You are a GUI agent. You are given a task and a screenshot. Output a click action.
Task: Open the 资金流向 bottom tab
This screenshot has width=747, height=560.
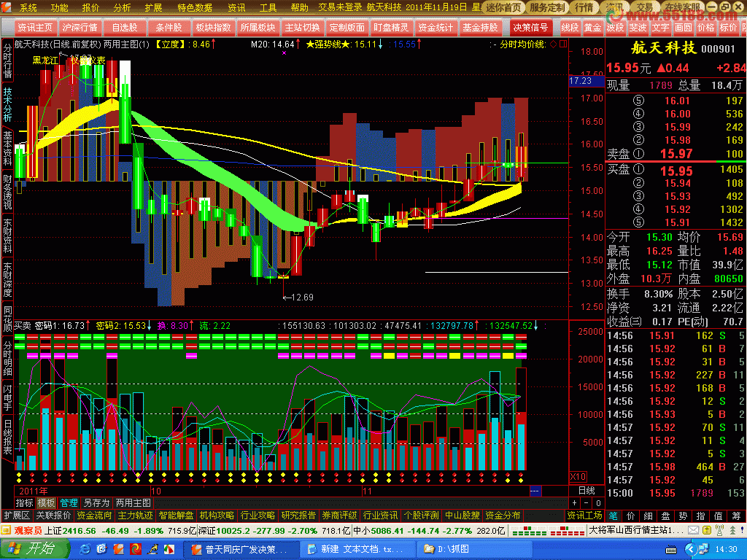tap(94, 516)
